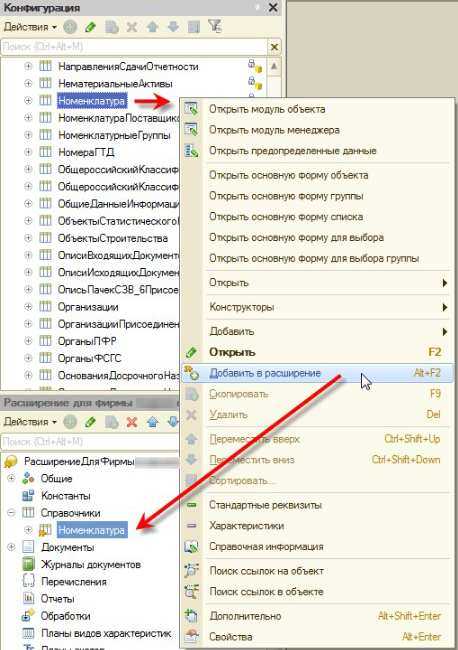Open the Добавить submenu
The width and height of the screenshot is (458, 650).
(317, 331)
